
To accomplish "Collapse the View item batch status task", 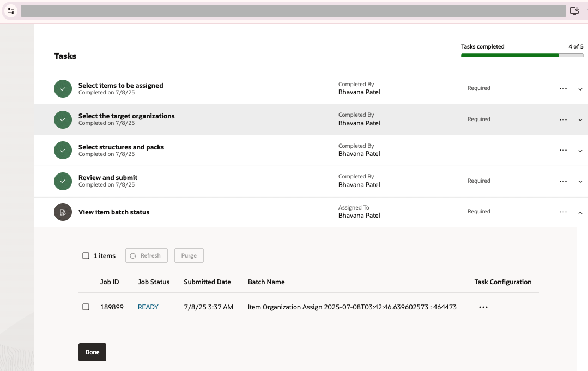I will tap(580, 212).
